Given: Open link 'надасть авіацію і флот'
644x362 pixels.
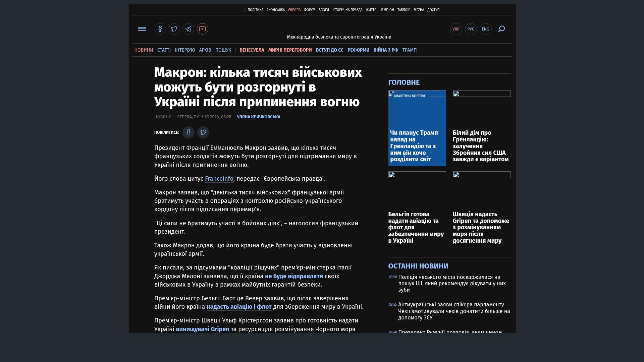Looking at the screenshot, I should coord(239,307).
